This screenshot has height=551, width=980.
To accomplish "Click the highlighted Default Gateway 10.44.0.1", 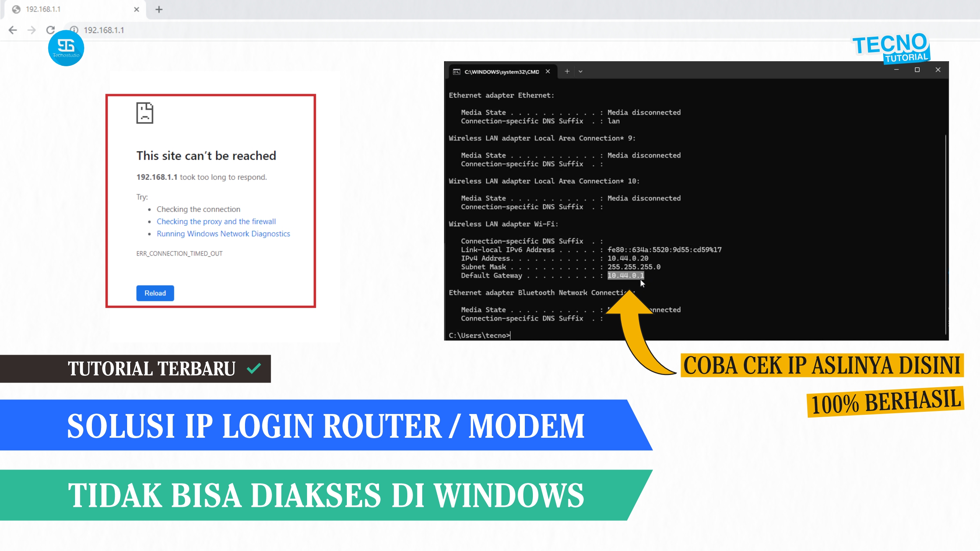I will 626,275.
